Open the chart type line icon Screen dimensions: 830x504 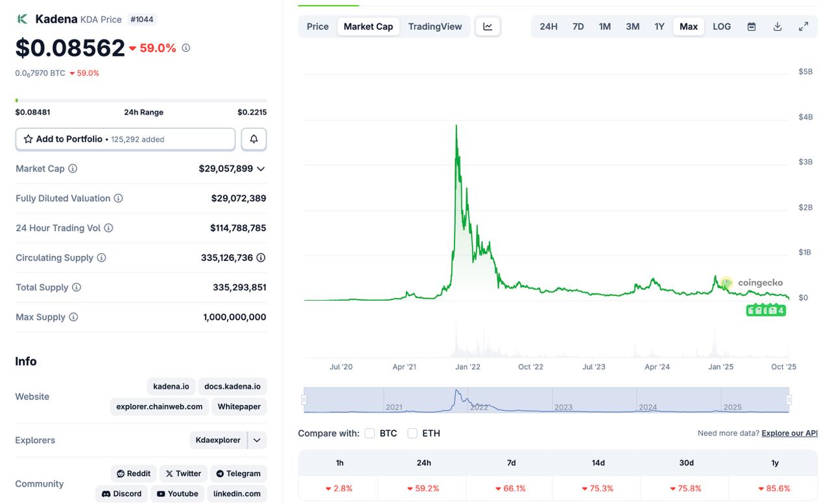[x=488, y=27]
